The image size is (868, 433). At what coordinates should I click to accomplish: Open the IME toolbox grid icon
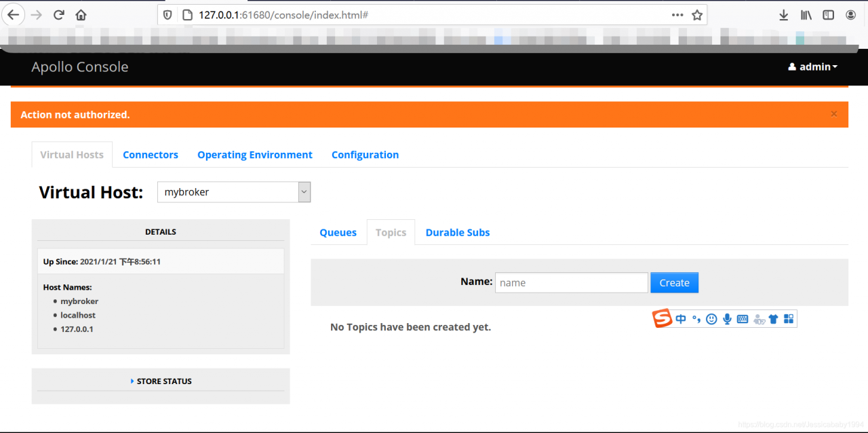point(789,319)
